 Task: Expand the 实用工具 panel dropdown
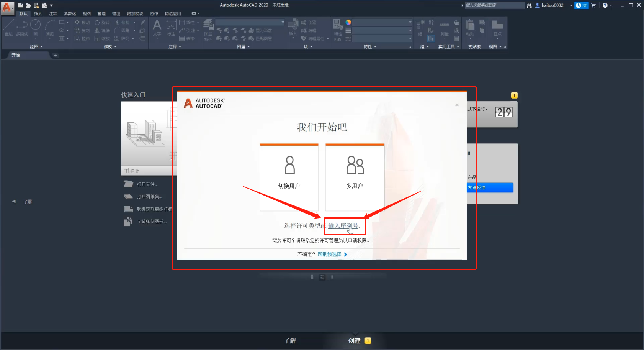[449, 47]
